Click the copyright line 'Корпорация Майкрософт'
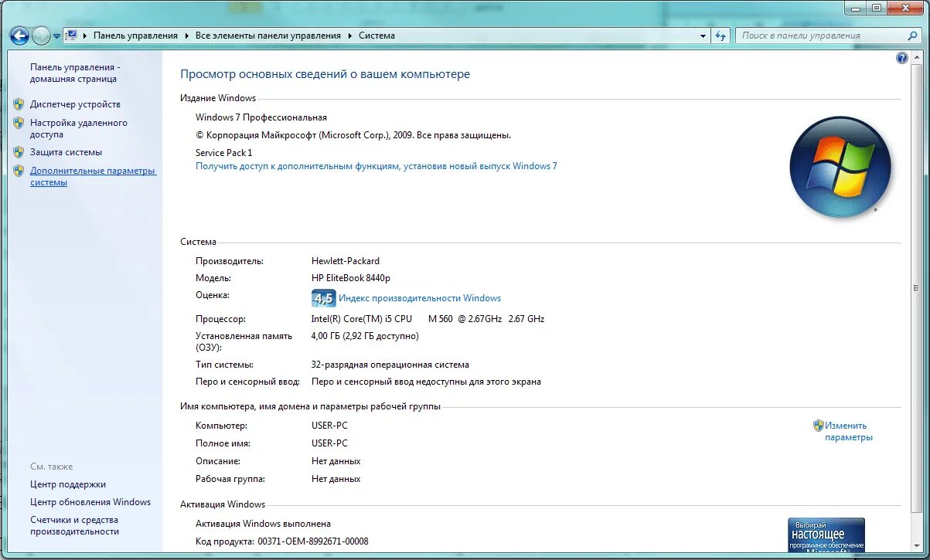Screen dimensions: 930x560 (x=353, y=135)
